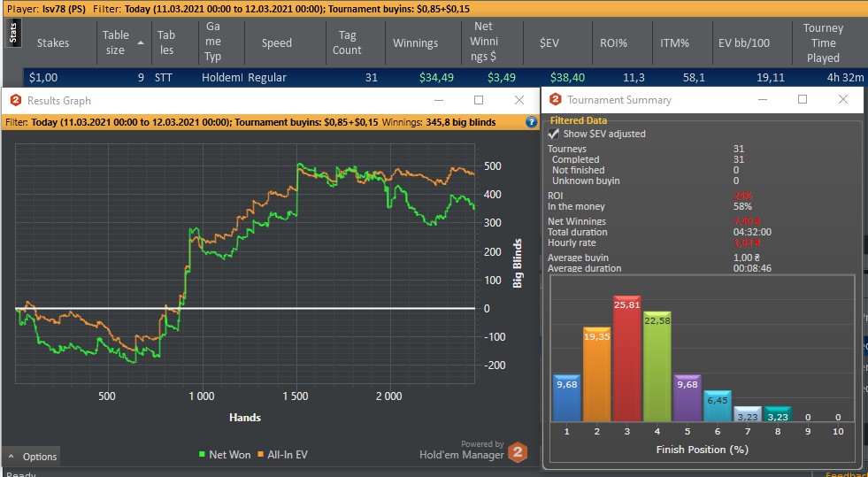868x477 pixels.
Task: Click the Results Graph title bar text
Action: pos(59,101)
